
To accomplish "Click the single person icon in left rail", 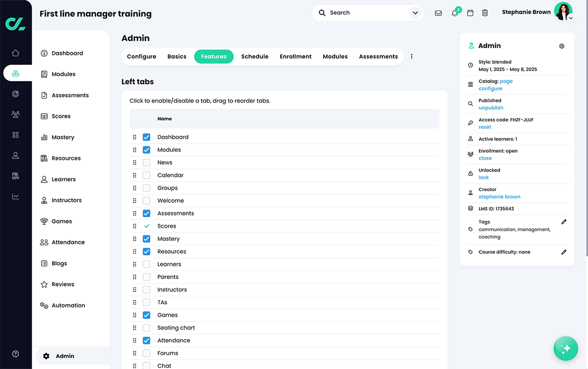I will pyautogui.click(x=15, y=155).
